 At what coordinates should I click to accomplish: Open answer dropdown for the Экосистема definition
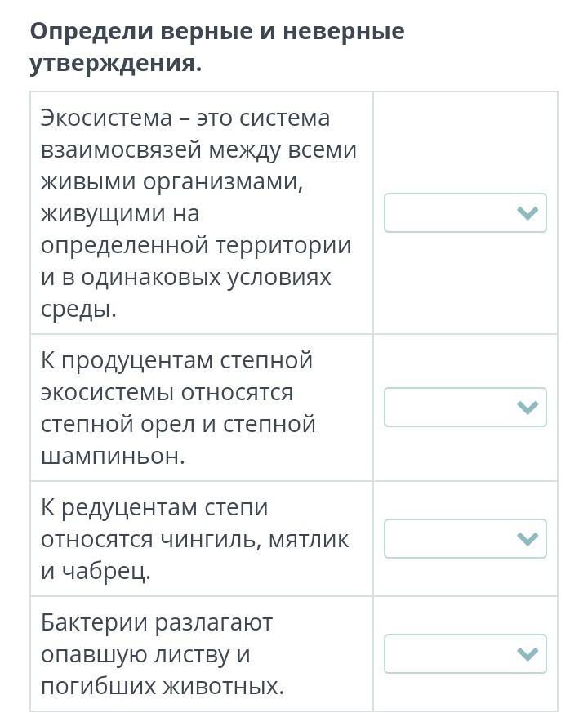(465, 213)
